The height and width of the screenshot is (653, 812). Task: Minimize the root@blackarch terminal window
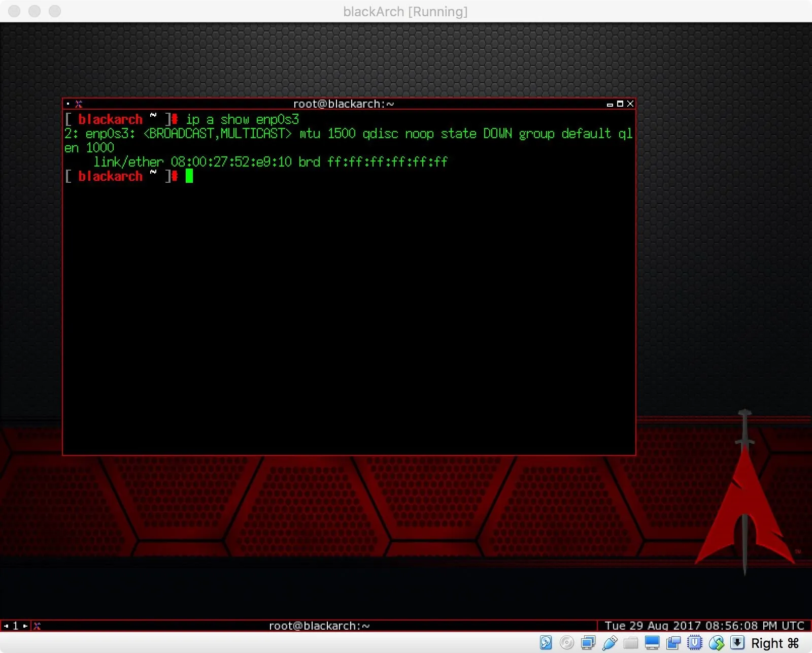[610, 104]
